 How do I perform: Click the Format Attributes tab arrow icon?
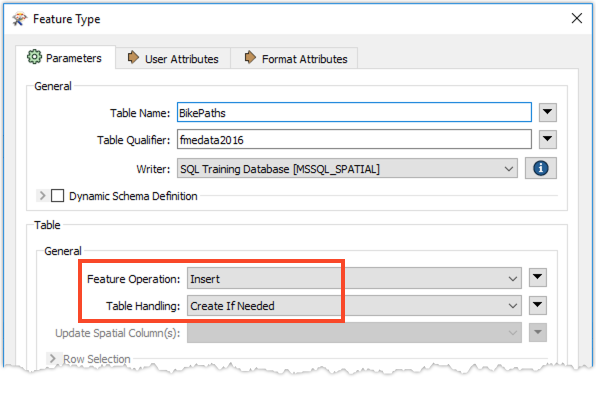250,58
